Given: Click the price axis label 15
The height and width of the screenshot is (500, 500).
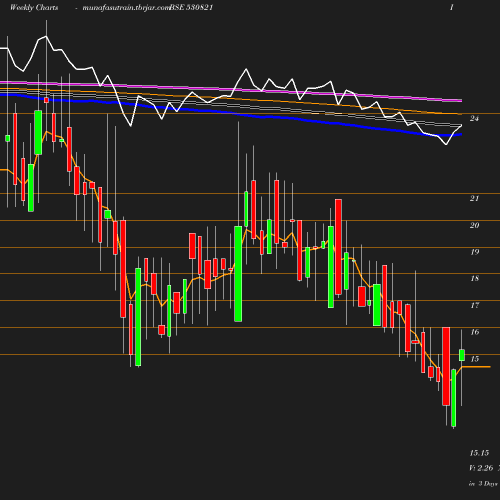Looking at the screenshot, I should tap(474, 359).
